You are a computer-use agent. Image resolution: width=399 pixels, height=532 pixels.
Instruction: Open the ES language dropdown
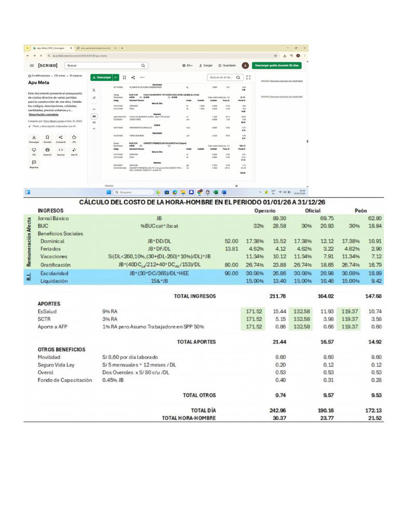[188, 65]
